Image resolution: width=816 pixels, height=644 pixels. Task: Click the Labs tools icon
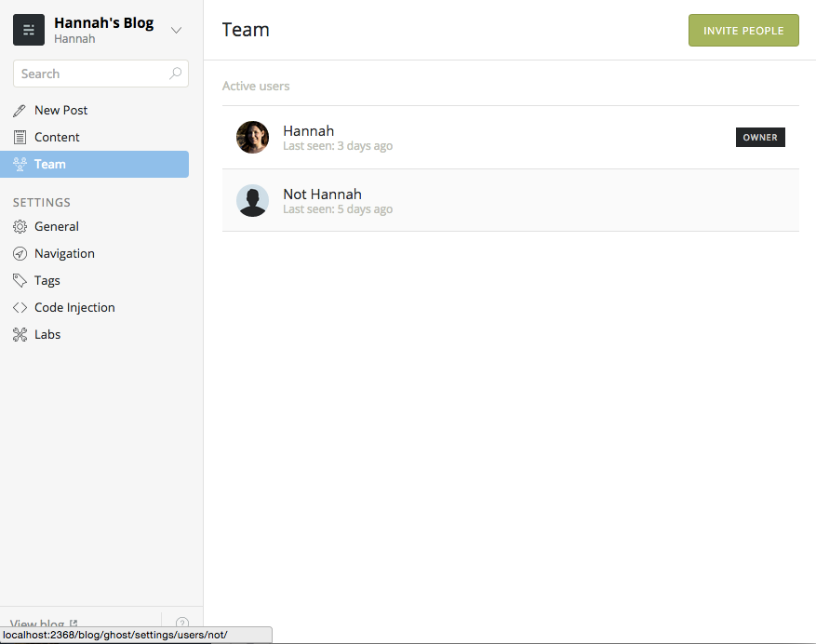point(20,335)
